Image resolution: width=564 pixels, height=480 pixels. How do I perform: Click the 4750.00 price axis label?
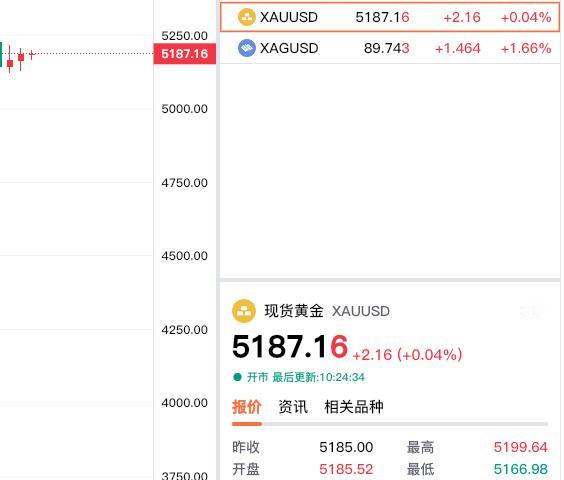[x=185, y=183]
